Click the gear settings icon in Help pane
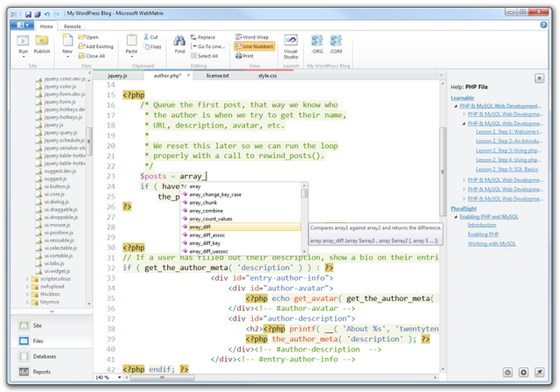The height and width of the screenshot is (392, 560). pos(523,373)
